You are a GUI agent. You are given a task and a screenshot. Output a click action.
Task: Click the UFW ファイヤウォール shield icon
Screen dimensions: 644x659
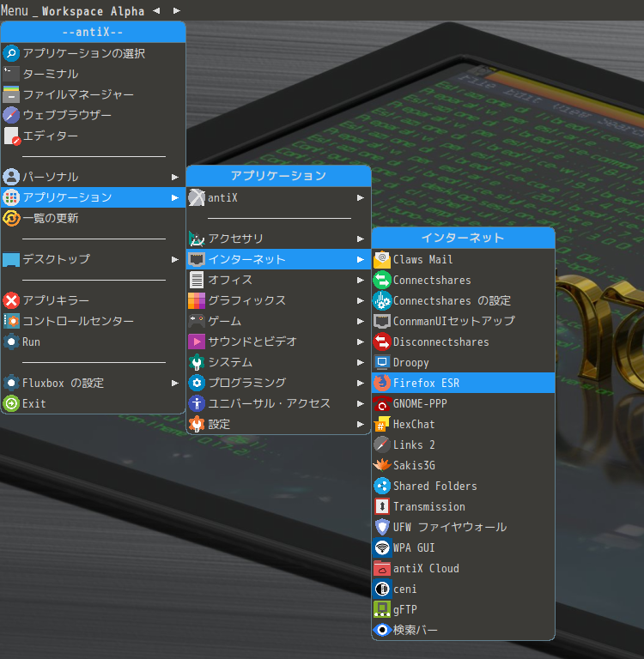click(382, 527)
